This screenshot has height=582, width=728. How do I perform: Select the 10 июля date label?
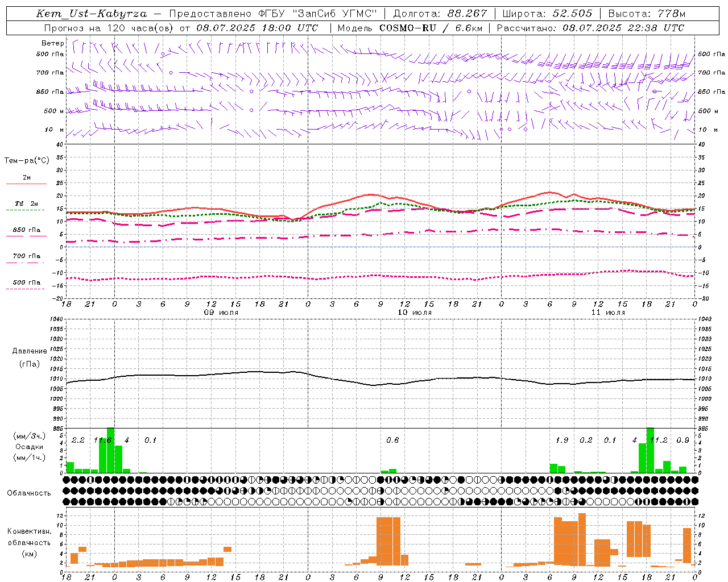coord(415,313)
